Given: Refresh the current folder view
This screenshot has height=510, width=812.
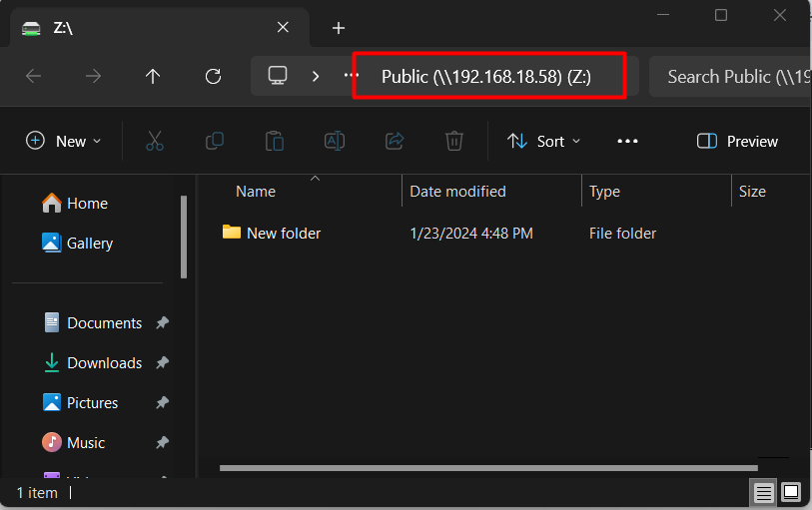Looking at the screenshot, I should click(x=212, y=76).
